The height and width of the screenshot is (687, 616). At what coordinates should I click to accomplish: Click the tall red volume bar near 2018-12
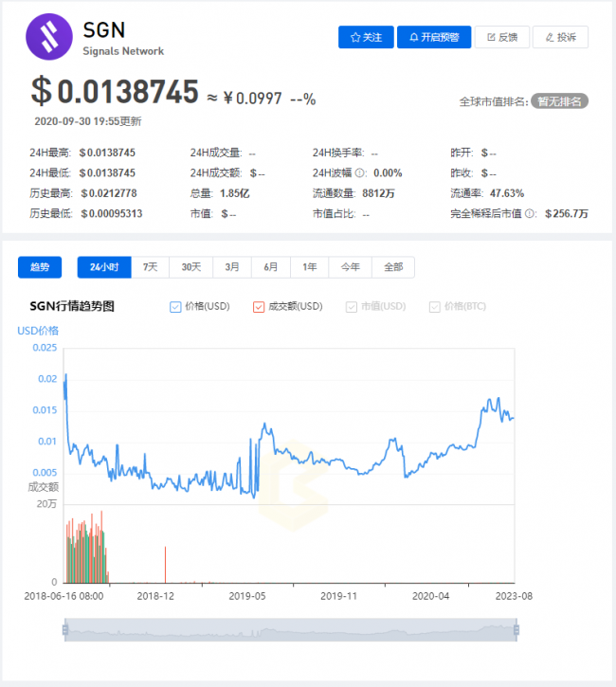click(x=165, y=565)
